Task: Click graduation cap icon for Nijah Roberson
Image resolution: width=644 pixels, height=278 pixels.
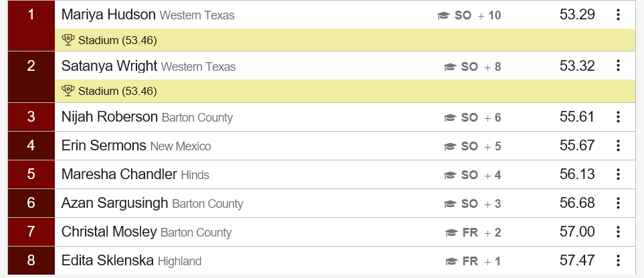Action: (450, 118)
